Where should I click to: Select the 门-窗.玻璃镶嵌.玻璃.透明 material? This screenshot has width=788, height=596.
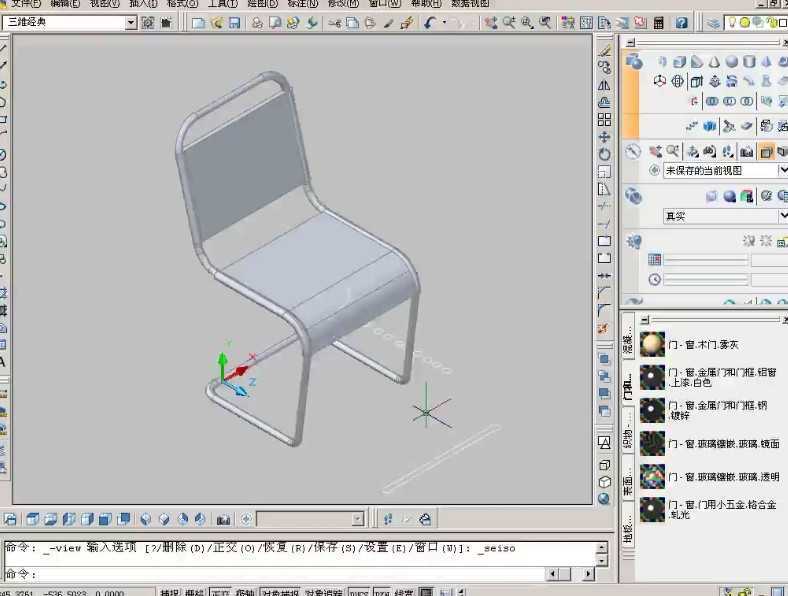711,476
